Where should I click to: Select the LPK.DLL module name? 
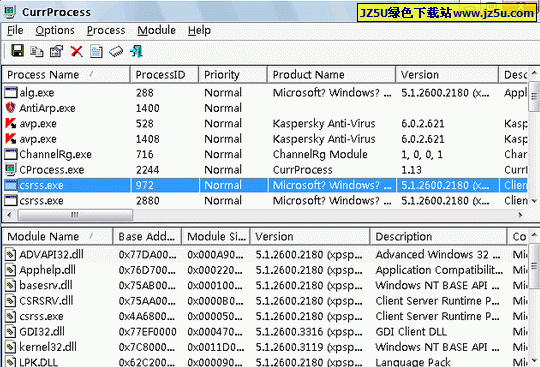tap(39, 362)
